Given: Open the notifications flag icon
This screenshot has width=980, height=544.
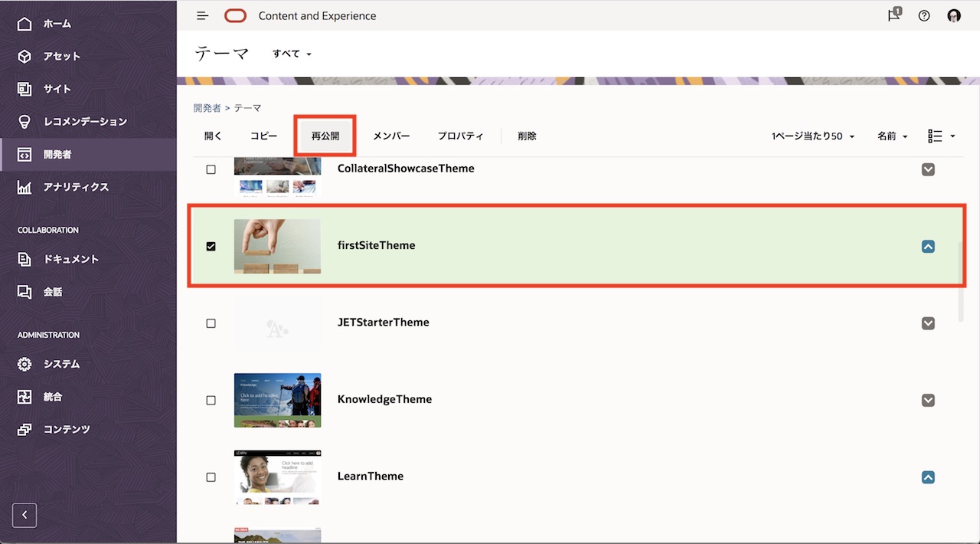Looking at the screenshot, I should (x=893, y=15).
